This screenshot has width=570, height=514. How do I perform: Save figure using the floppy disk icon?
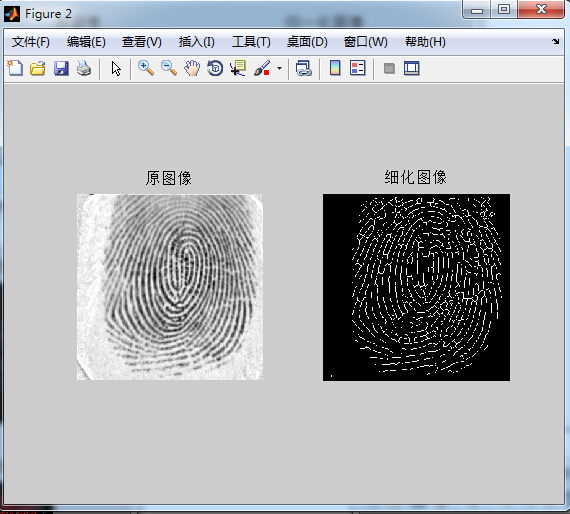pos(61,68)
